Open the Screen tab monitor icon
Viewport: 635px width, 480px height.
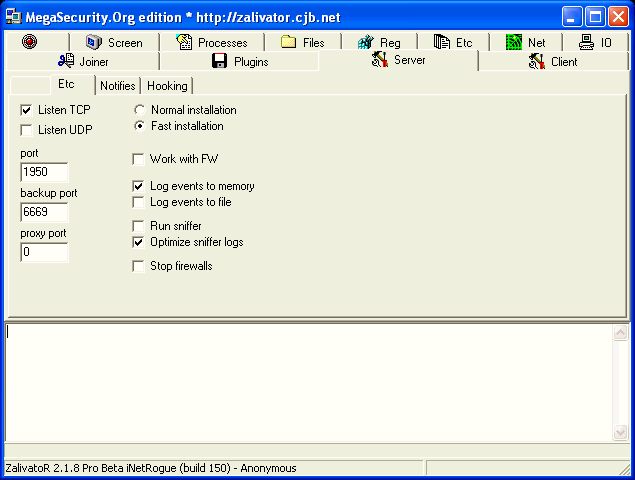[94, 42]
